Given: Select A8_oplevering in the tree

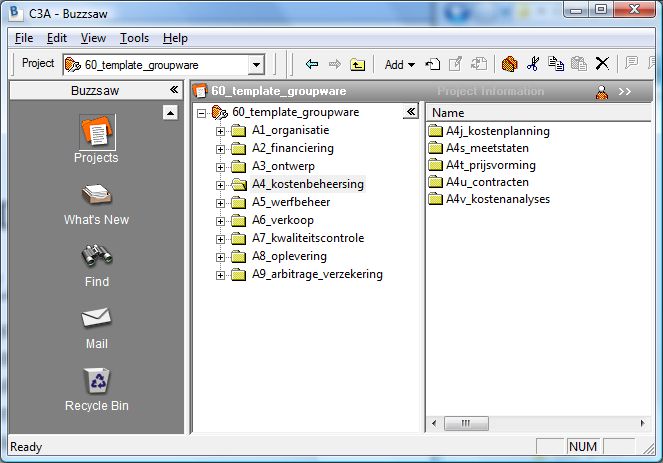Looking at the screenshot, I should [x=289, y=256].
